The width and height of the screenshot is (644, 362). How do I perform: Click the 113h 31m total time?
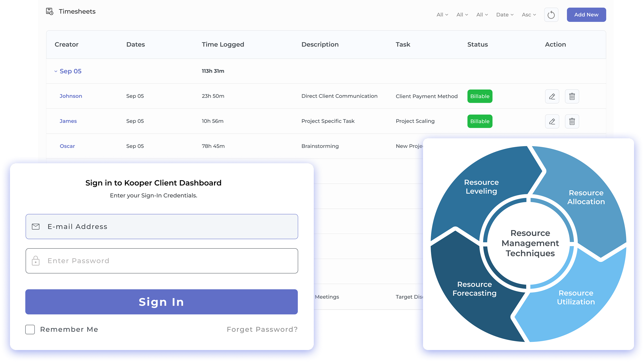click(x=213, y=71)
